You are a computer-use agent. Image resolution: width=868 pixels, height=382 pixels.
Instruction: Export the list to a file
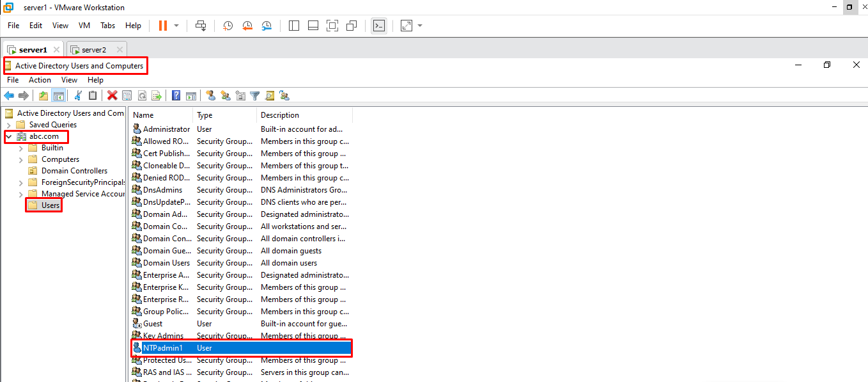[156, 95]
